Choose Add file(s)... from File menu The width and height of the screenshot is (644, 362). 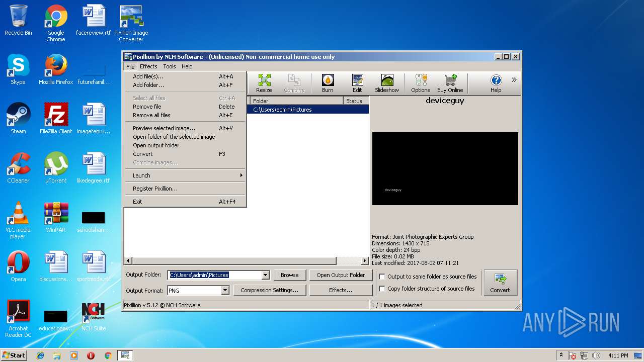[185, 76]
